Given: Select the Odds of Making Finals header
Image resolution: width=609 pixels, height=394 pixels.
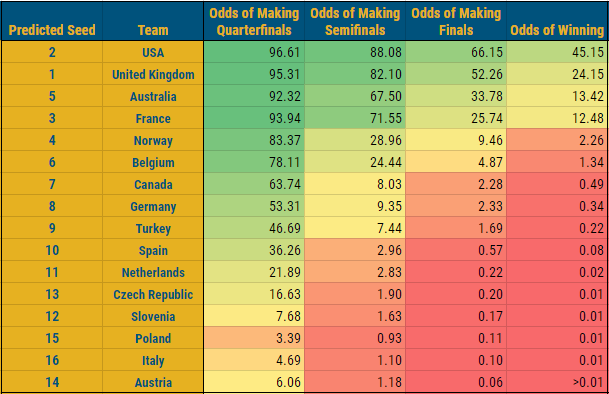Looking at the screenshot, I should (456, 21).
